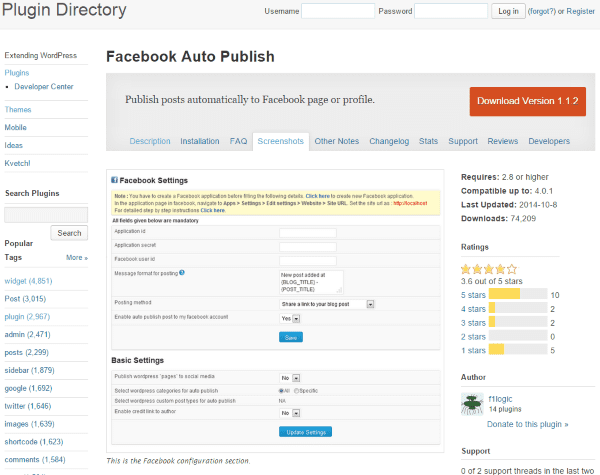This screenshot has height=475, width=600.
Task: Go to the Support tab
Action: point(463,141)
